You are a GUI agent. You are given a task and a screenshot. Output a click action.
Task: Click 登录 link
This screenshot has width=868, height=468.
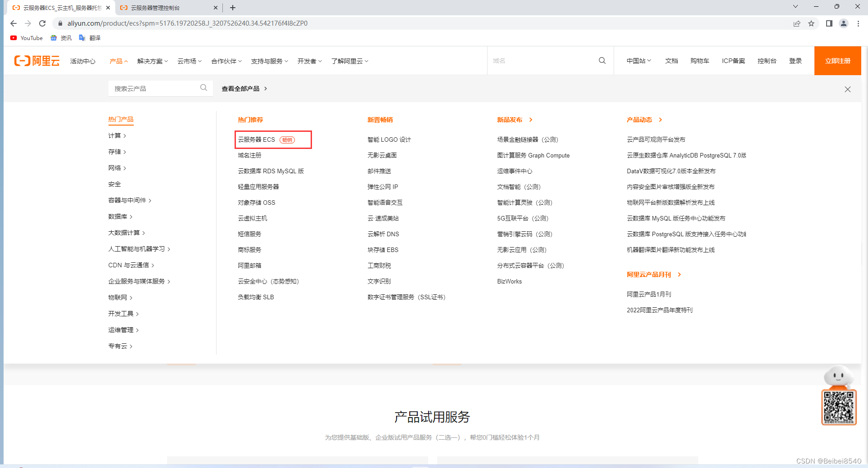796,61
